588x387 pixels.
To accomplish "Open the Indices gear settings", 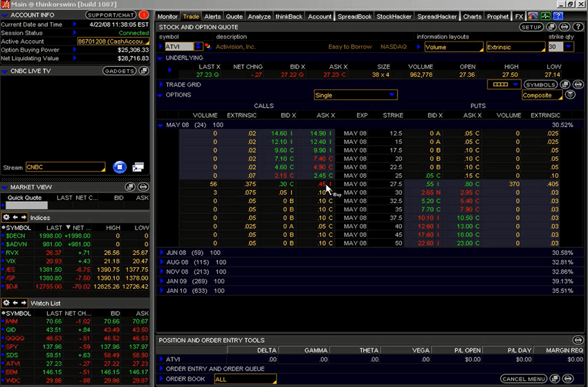I will 6,217.
